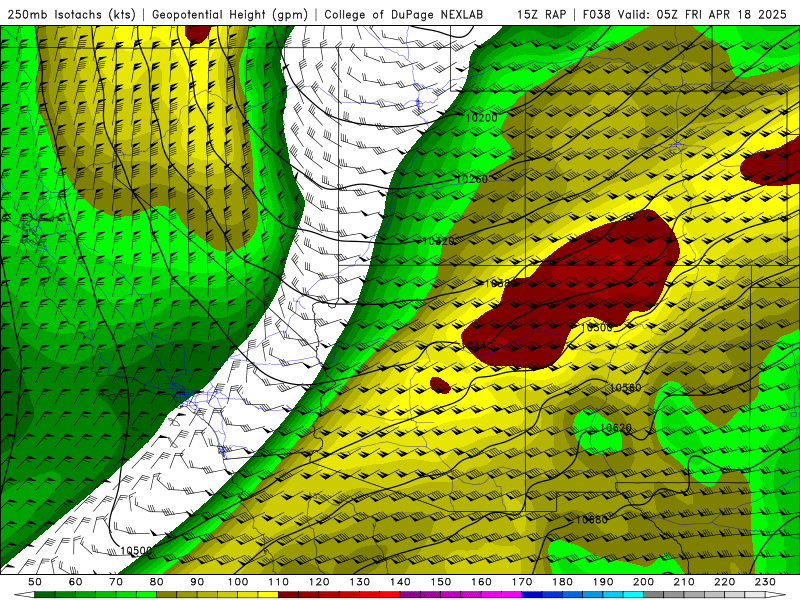The width and height of the screenshot is (800, 600).
Task: Click the 70 value on the color scale
Action: click(x=116, y=582)
